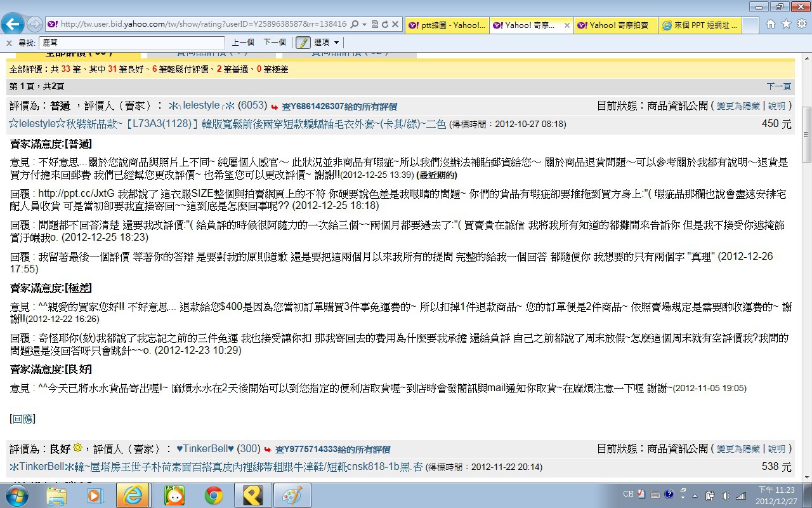Click 上一個 to find previous match
Viewport: 812px width, 508px height.
(x=243, y=43)
